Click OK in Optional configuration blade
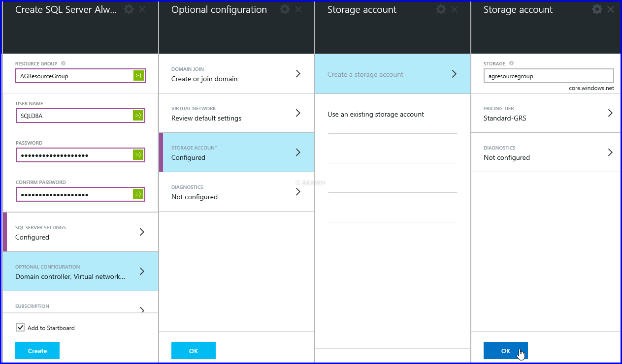The width and height of the screenshot is (622, 364). 194,351
